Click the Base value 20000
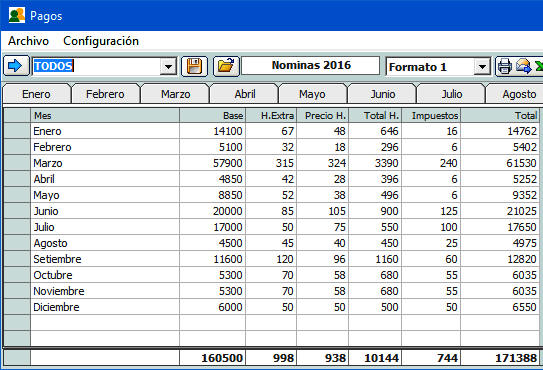 pyautogui.click(x=212, y=211)
